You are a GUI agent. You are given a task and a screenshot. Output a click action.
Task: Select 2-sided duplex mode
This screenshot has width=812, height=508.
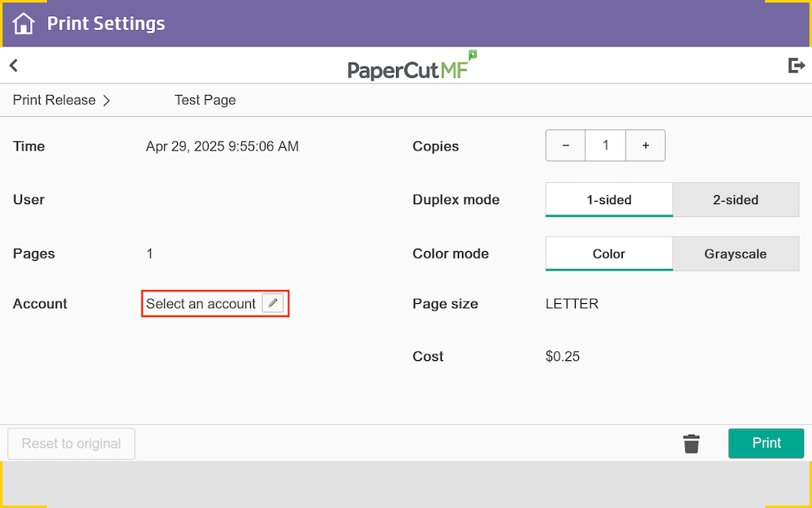click(736, 200)
